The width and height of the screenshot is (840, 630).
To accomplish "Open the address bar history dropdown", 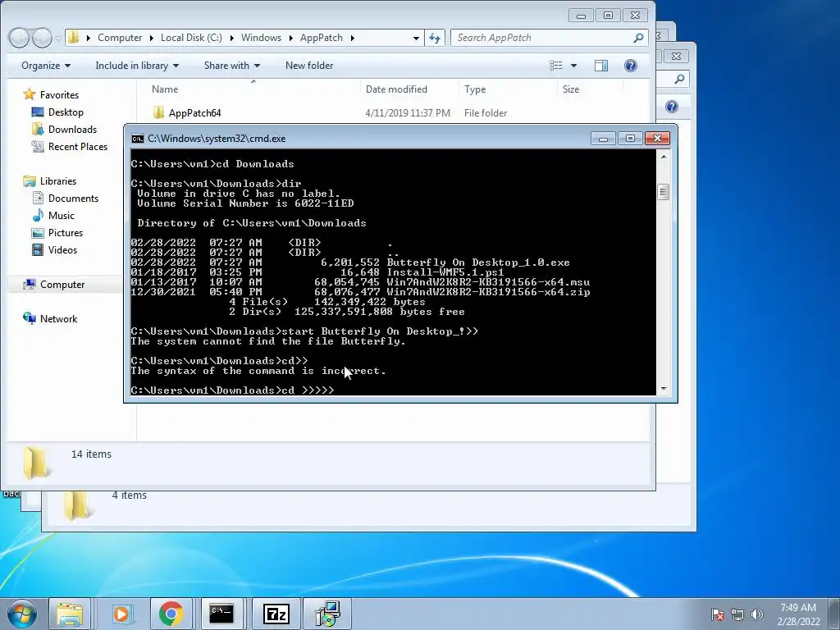I will [x=416, y=38].
